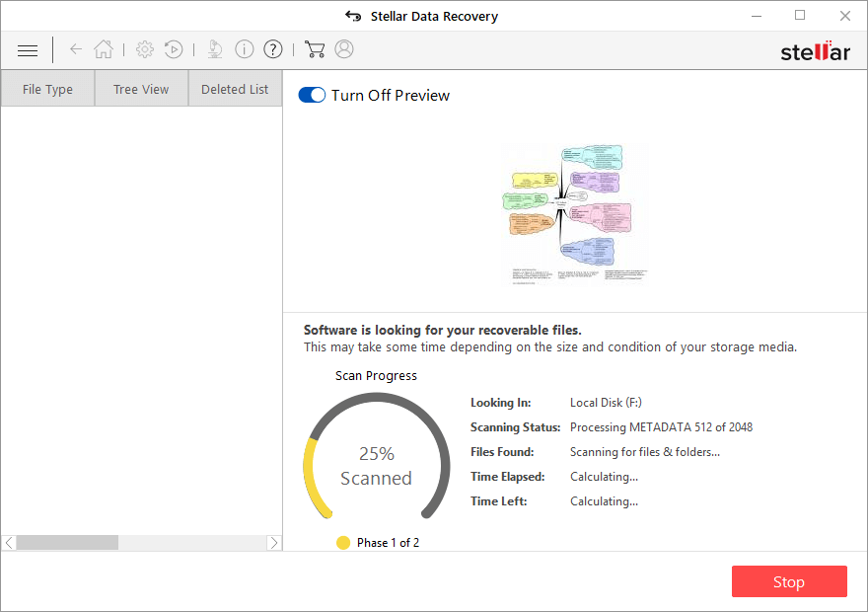Click the 'Time Left:' label
The image size is (868, 612).
[x=499, y=501]
